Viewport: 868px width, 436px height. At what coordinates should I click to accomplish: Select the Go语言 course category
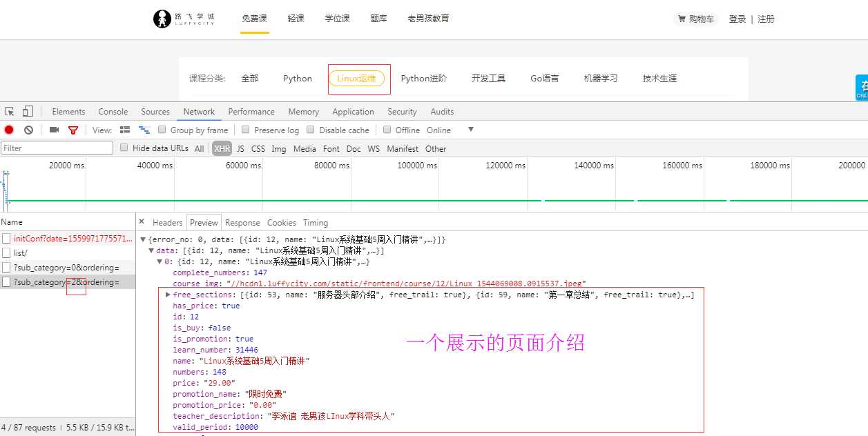point(545,79)
